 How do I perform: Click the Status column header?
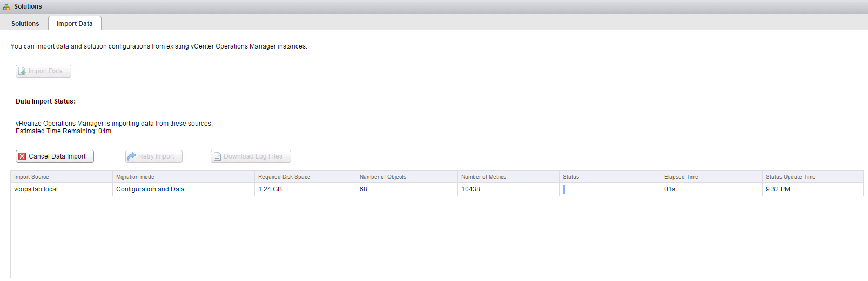coord(610,177)
